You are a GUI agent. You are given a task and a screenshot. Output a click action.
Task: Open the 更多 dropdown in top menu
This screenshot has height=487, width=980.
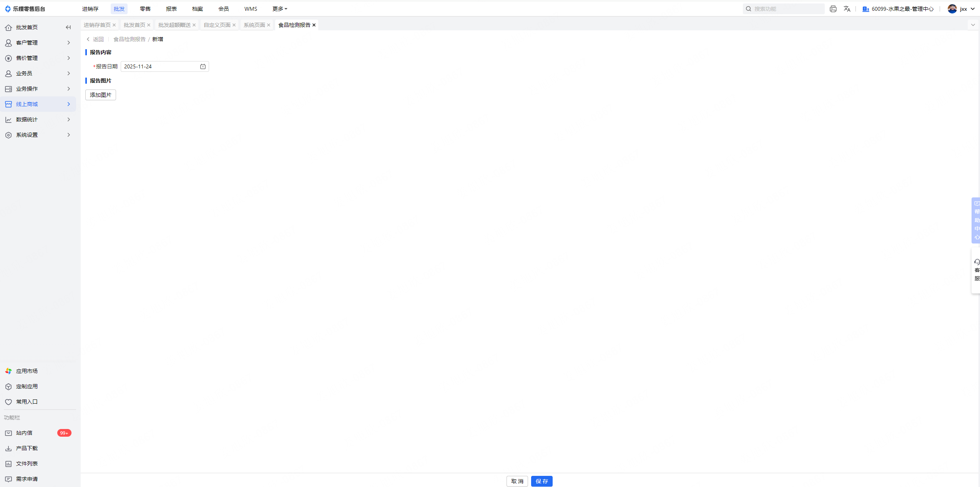tap(279, 9)
